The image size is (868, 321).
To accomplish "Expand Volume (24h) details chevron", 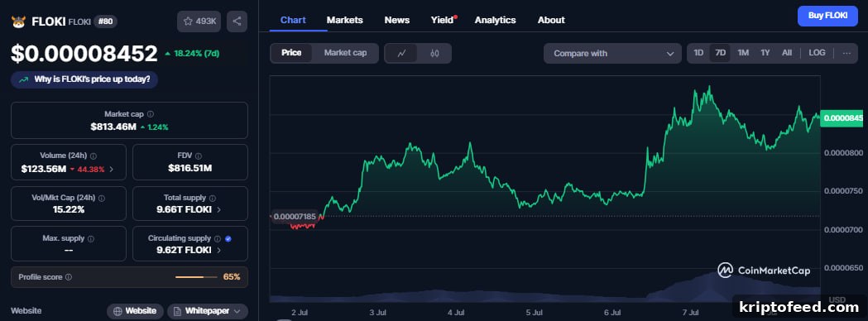I will 111,170.
